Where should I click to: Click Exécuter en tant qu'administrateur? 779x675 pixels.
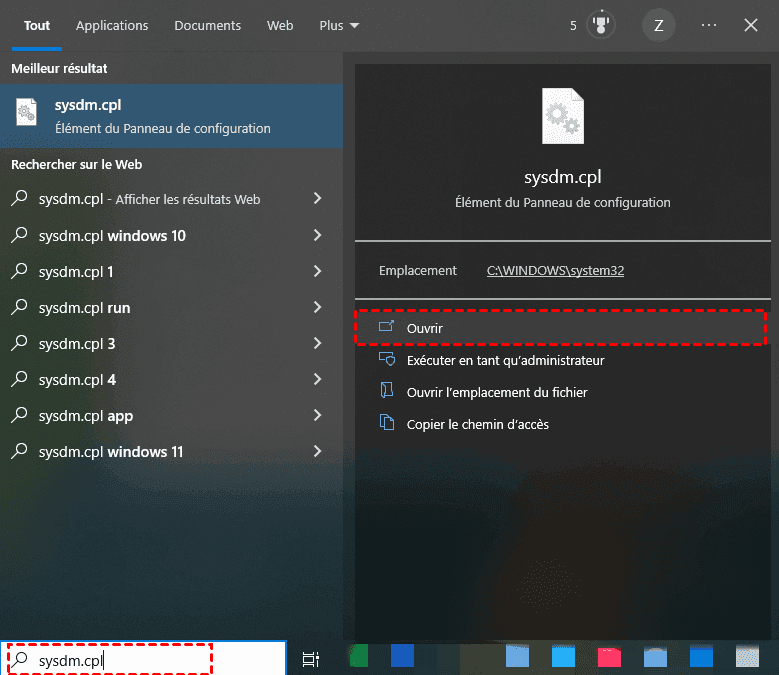pyautogui.click(x=505, y=360)
